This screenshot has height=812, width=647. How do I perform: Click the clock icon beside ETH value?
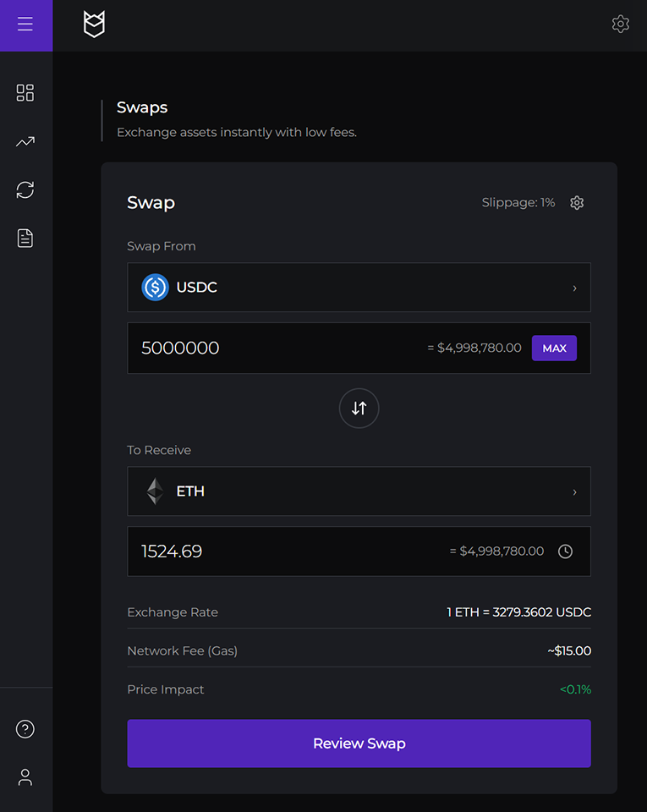point(565,551)
